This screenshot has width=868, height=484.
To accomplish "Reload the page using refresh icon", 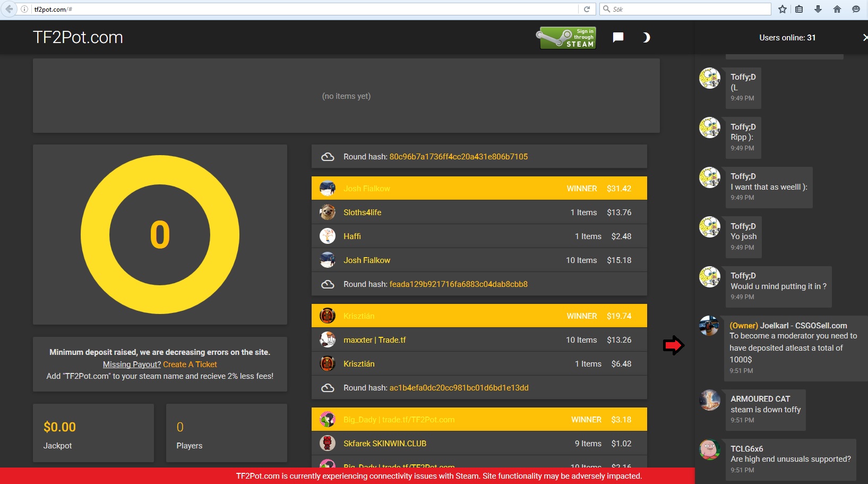I will (x=587, y=9).
